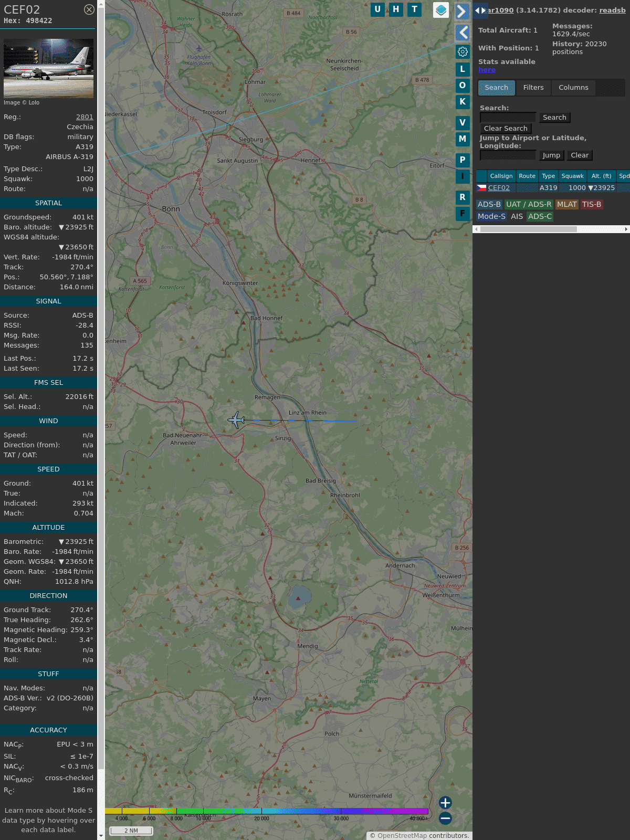The width and height of the screenshot is (630, 840).
Task: Toggle the MLAT source filter
Action: tap(566, 204)
